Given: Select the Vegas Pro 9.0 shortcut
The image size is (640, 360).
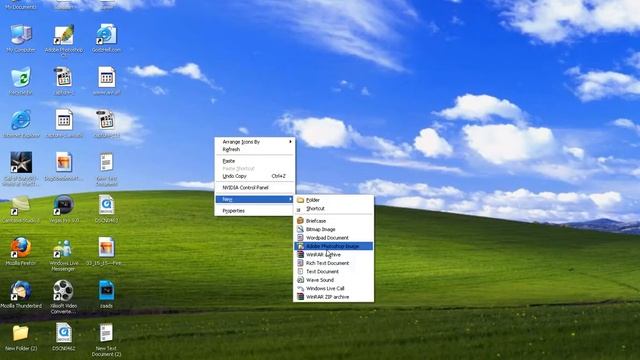Looking at the screenshot, I should tap(64, 205).
